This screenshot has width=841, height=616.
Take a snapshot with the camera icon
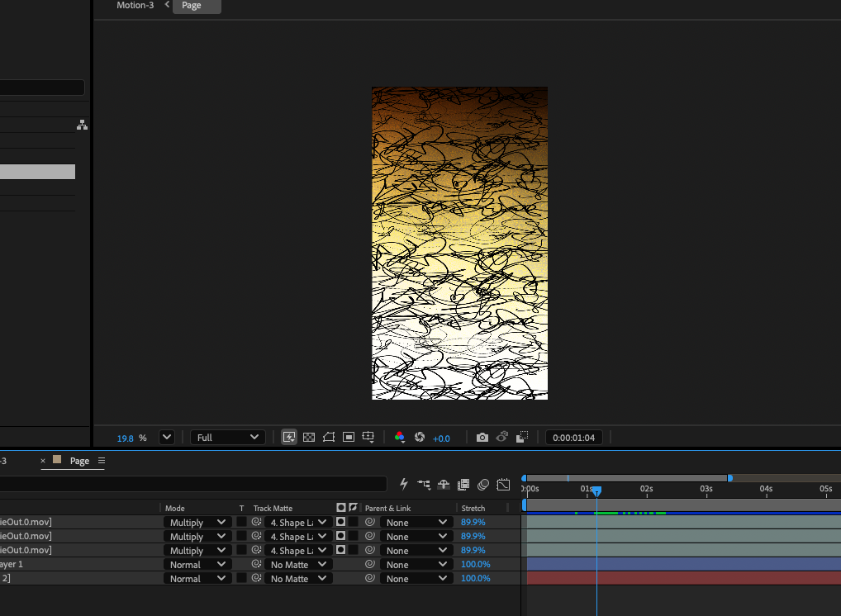coord(482,438)
